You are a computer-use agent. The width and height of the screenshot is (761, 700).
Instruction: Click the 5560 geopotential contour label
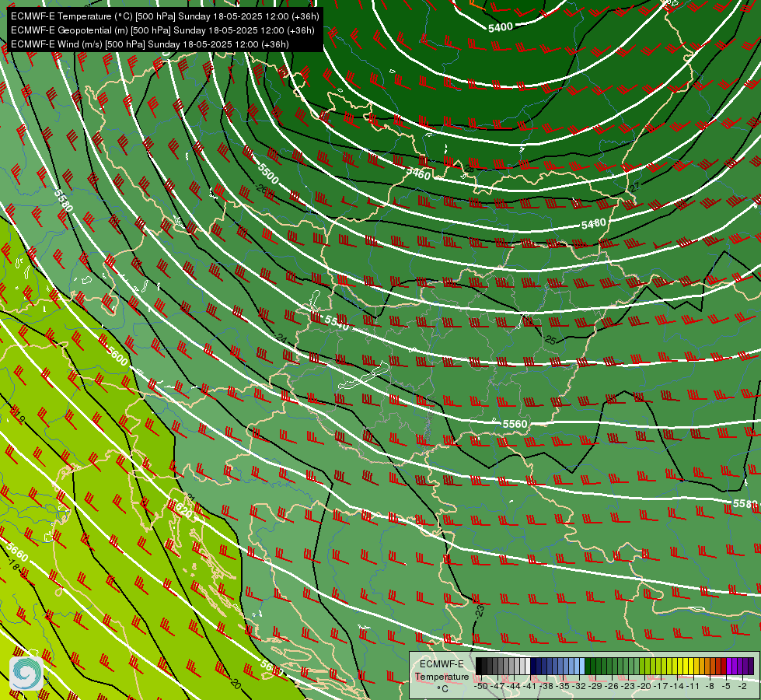(x=515, y=424)
